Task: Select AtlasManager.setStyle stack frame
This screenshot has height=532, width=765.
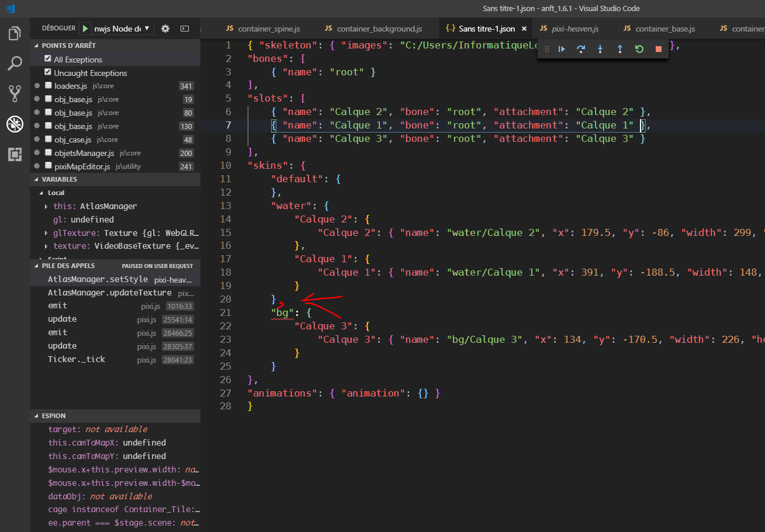Action: 115,279
